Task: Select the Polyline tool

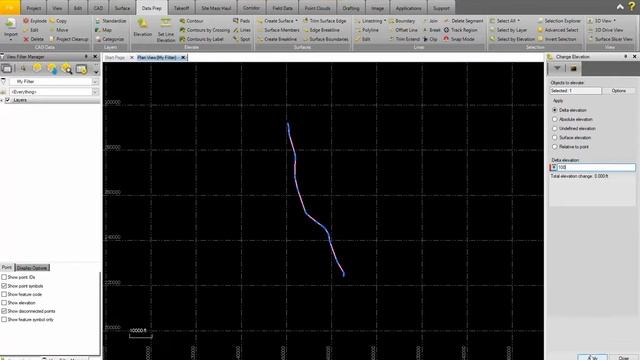Action: [x=367, y=30]
